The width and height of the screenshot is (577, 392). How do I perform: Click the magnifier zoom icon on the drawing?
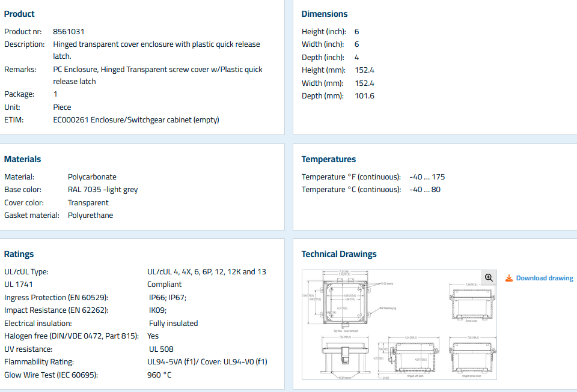point(489,277)
